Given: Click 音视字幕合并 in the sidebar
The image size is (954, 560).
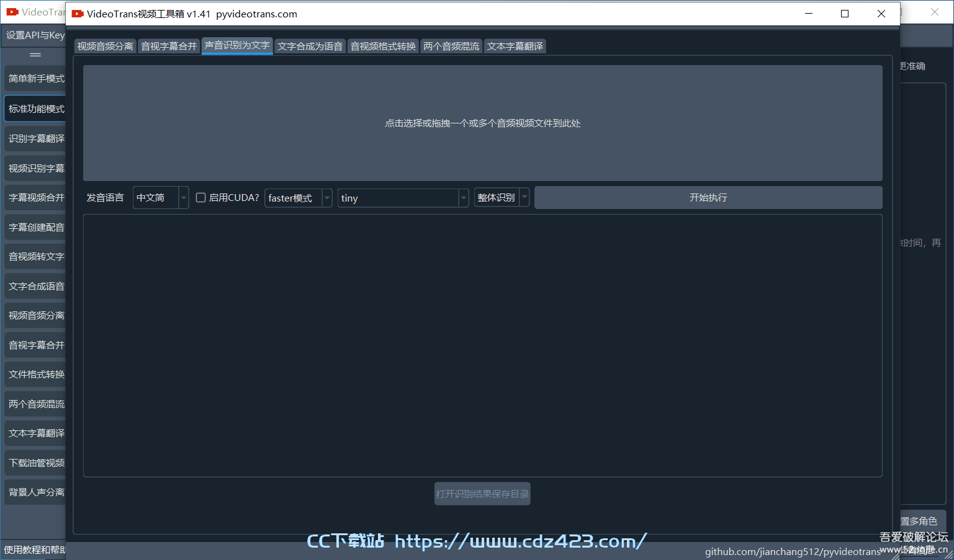Looking at the screenshot, I should click(x=36, y=345).
